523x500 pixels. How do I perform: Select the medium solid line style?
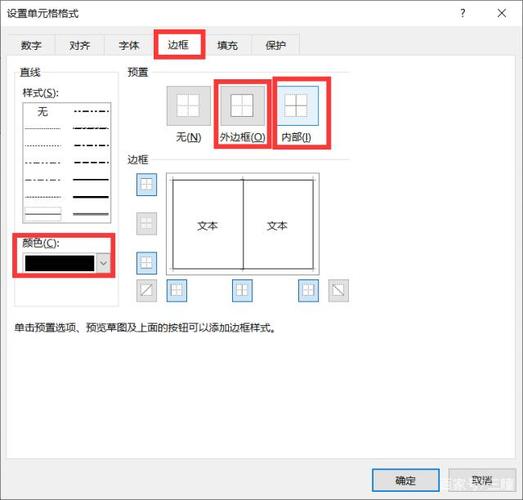[91, 179]
